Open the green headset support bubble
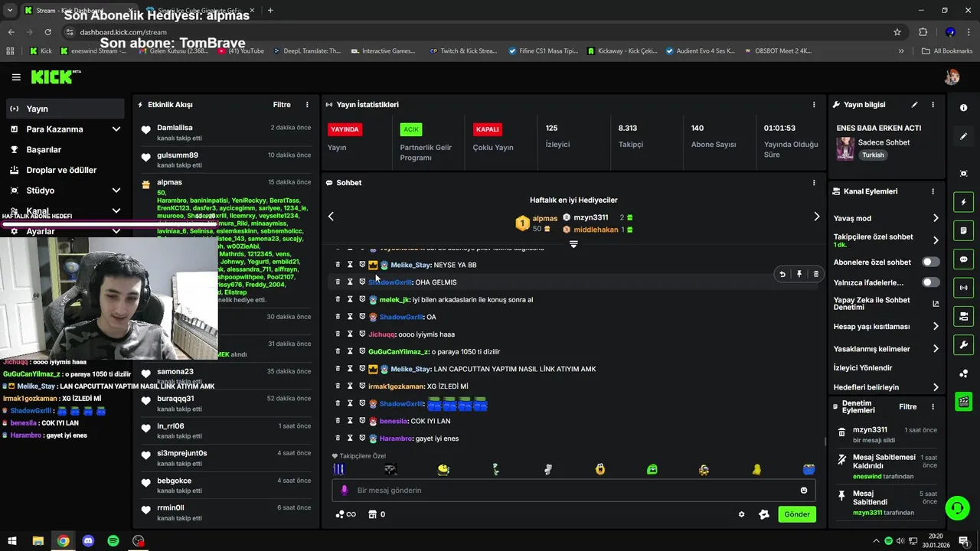Image resolution: width=980 pixels, height=551 pixels. pyautogui.click(x=956, y=507)
